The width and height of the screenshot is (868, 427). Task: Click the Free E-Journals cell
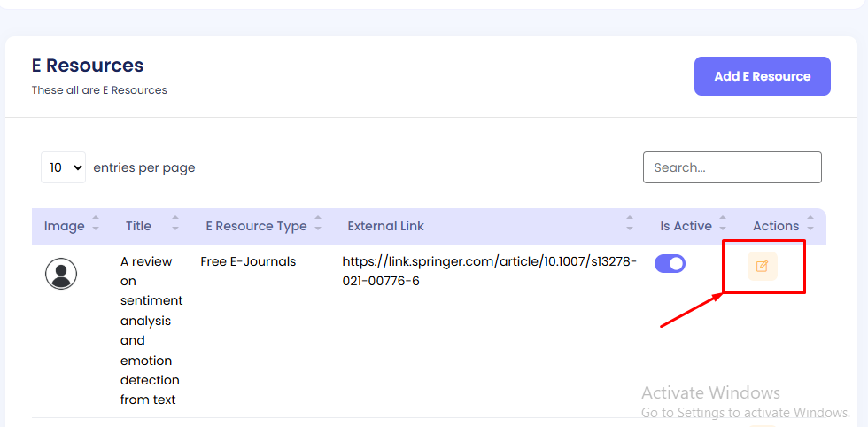(x=248, y=261)
